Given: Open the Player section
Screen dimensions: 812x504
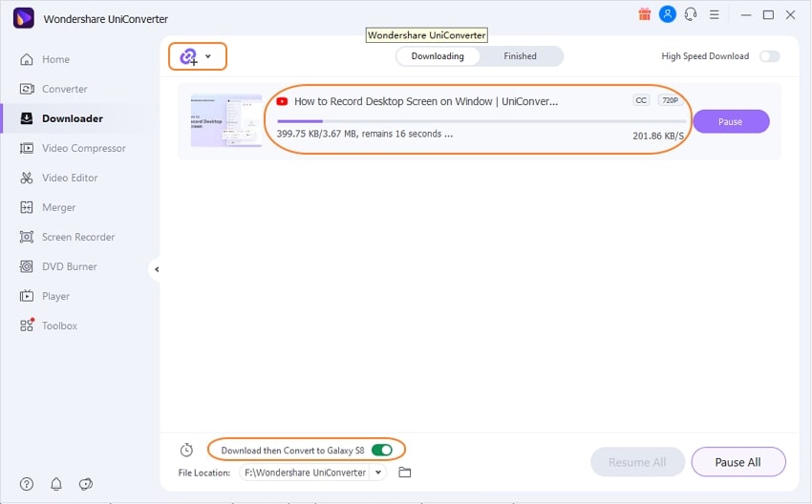Looking at the screenshot, I should click(55, 297).
